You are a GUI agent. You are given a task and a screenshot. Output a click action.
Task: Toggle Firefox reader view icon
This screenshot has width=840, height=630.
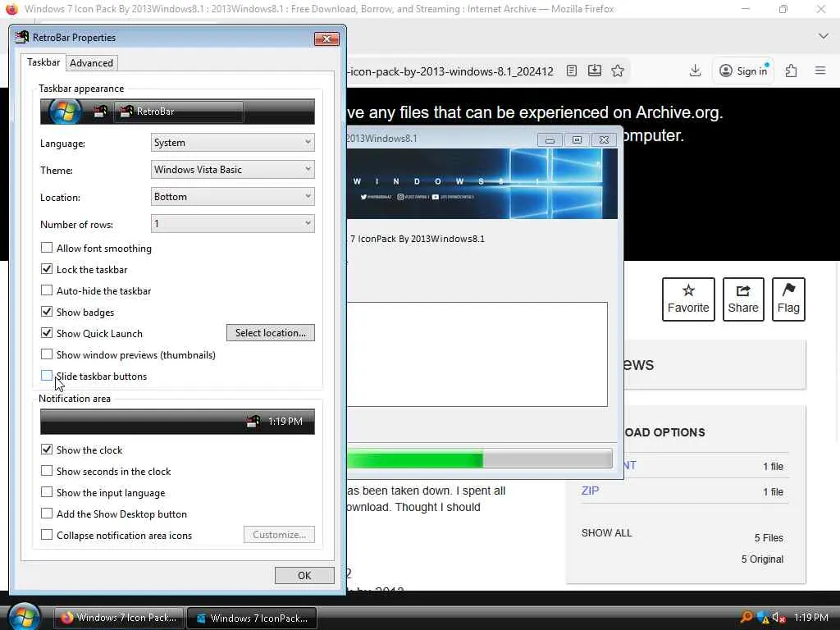(x=572, y=71)
